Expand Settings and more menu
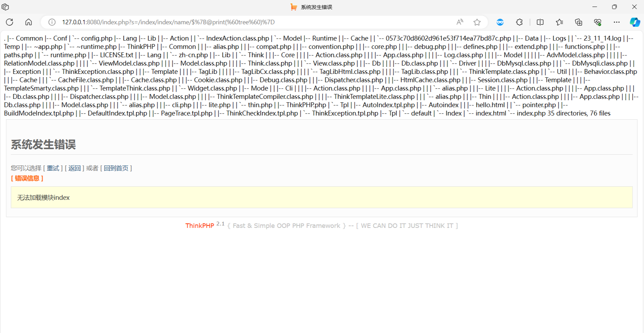 (x=616, y=22)
